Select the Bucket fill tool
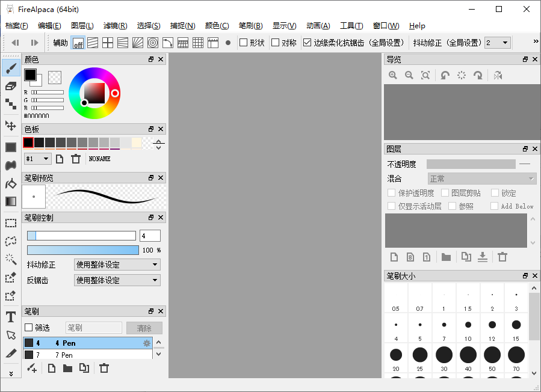 click(11, 183)
